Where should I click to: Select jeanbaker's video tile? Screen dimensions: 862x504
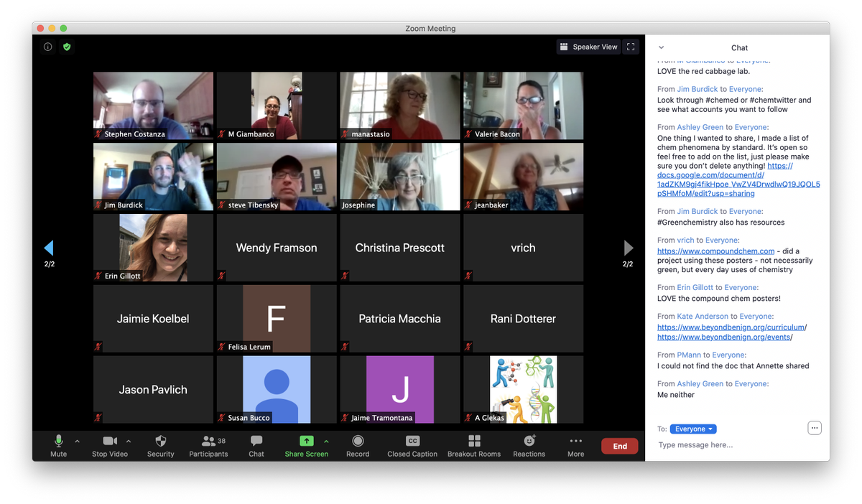(x=523, y=177)
